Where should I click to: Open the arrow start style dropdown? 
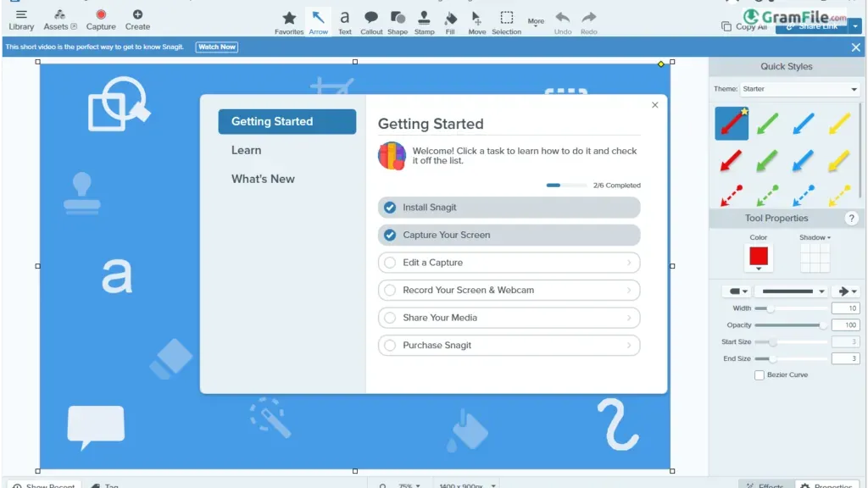tap(738, 291)
